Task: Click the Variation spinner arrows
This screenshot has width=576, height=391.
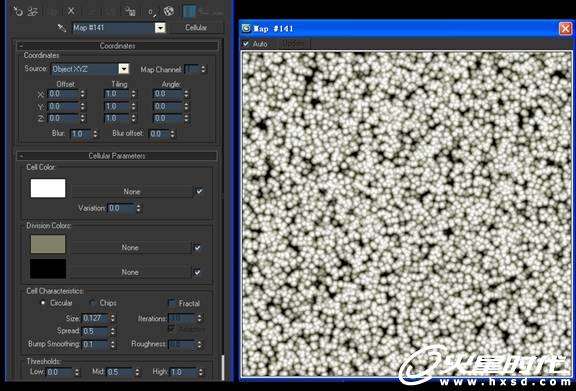Action: 138,208
